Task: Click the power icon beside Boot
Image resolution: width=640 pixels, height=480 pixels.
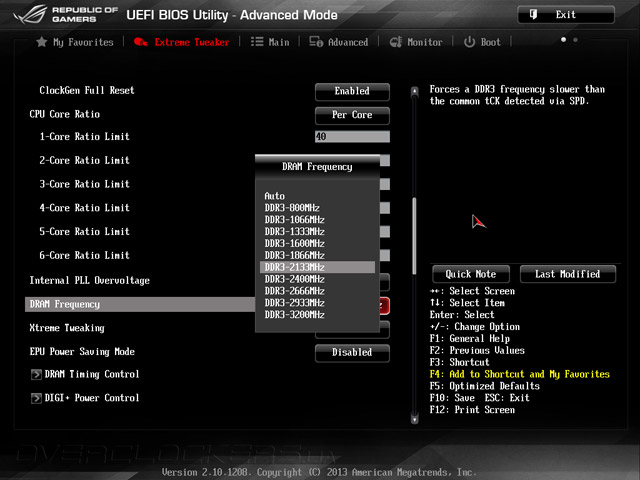Action: [469, 42]
